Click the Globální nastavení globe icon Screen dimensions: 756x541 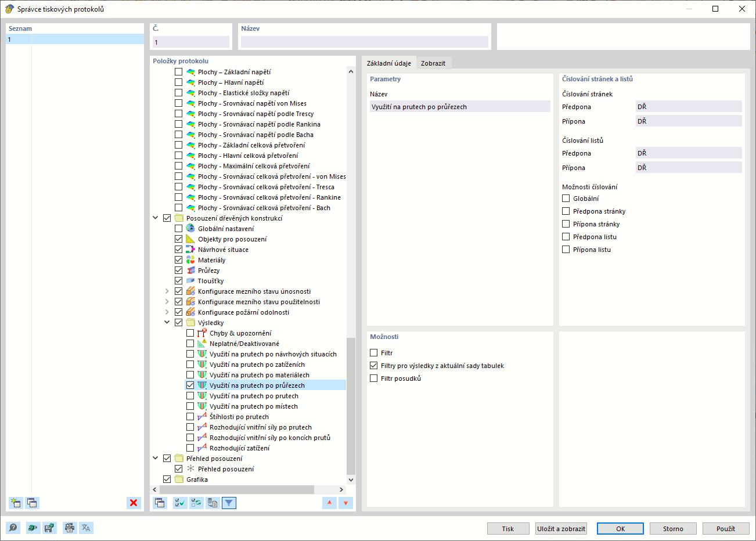pyautogui.click(x=190, y=229)
